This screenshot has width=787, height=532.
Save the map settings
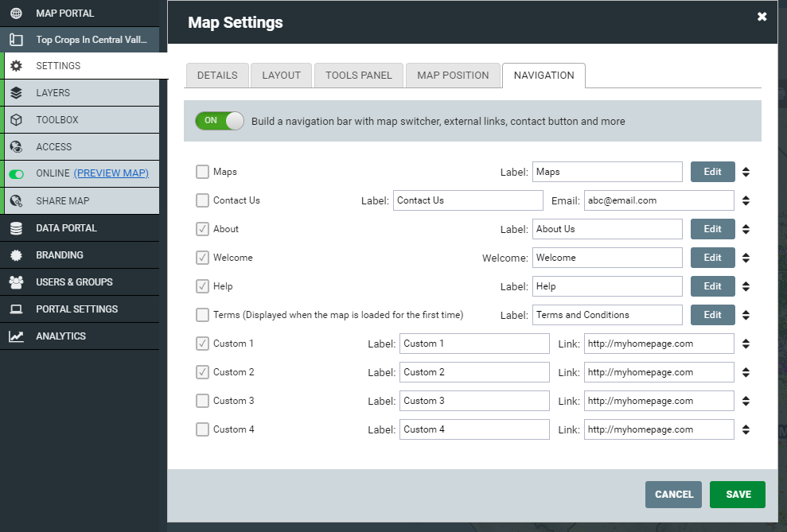point(738,495)
